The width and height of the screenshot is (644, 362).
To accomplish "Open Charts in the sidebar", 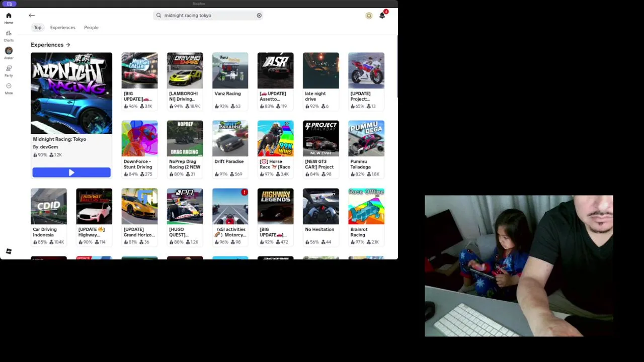I will point(9,36).
